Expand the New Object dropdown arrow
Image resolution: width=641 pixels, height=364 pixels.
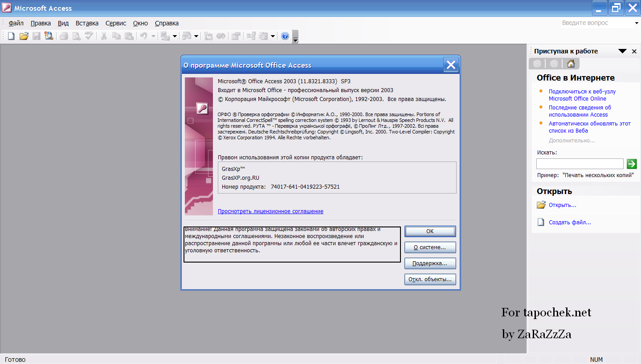273,36
